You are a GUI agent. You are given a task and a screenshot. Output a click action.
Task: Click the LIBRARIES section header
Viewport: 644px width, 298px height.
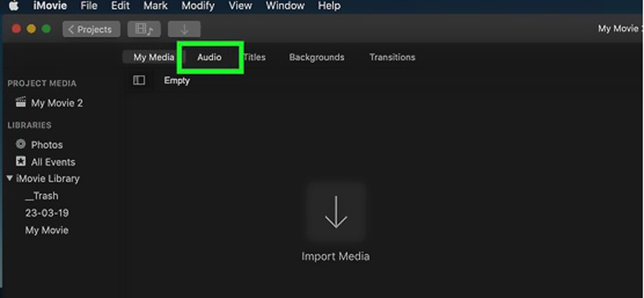point(30,125)
